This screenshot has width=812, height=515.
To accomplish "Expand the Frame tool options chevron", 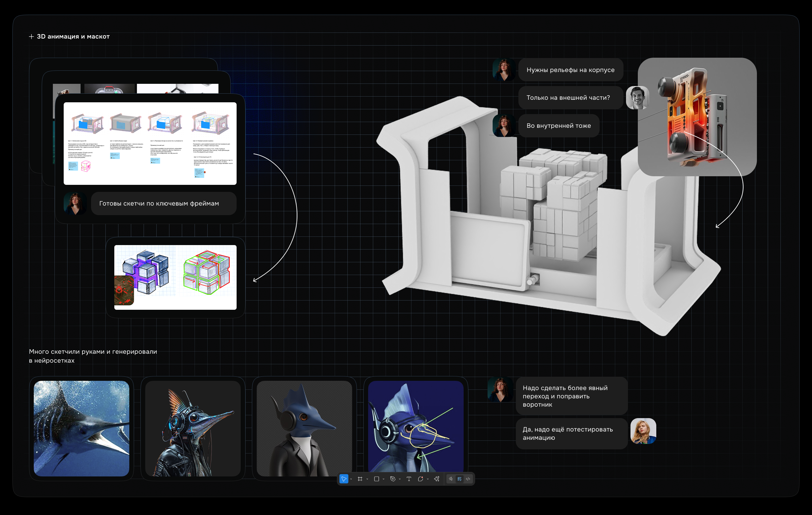I will coord(367,479).
